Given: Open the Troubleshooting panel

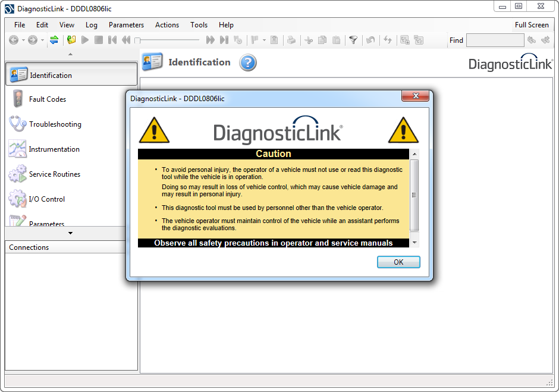Looking at the screenshot, I should pos(55,124).
